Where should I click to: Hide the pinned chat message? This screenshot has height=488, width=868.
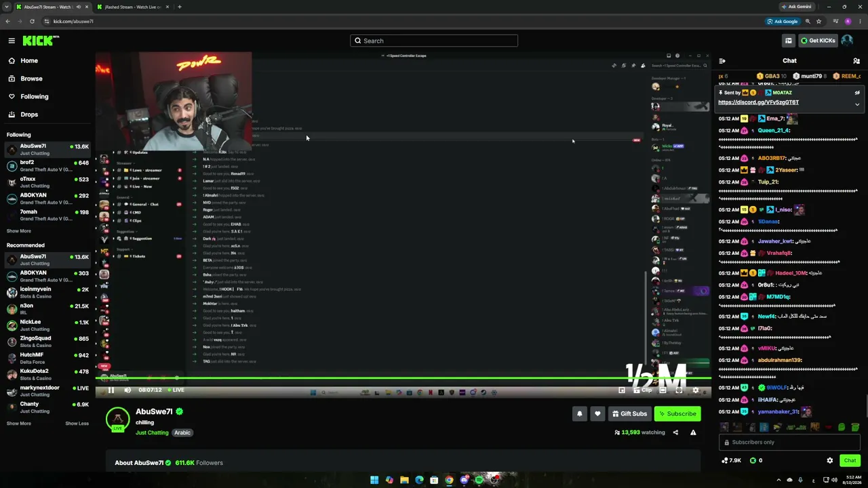[x=857, y=93]
